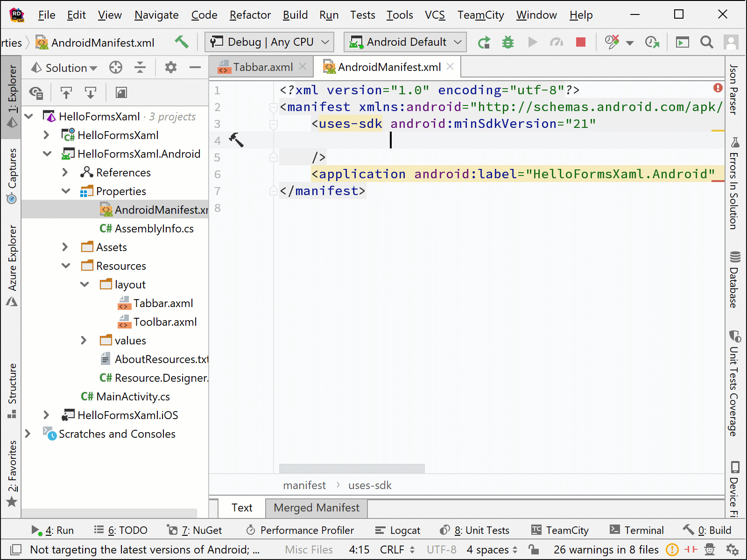The width and height of the screenshot is (747, 560).
Task: Open the VCS menu
Action: 435,15
